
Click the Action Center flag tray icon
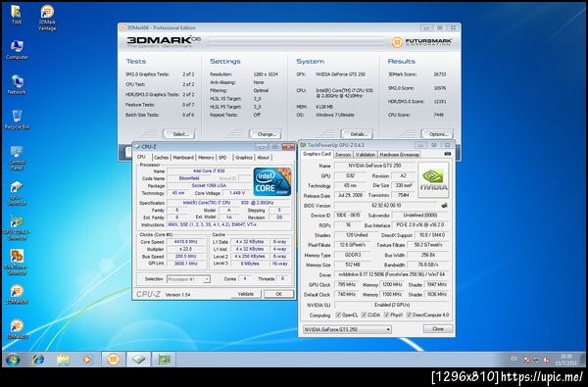[x=527, y=360]
